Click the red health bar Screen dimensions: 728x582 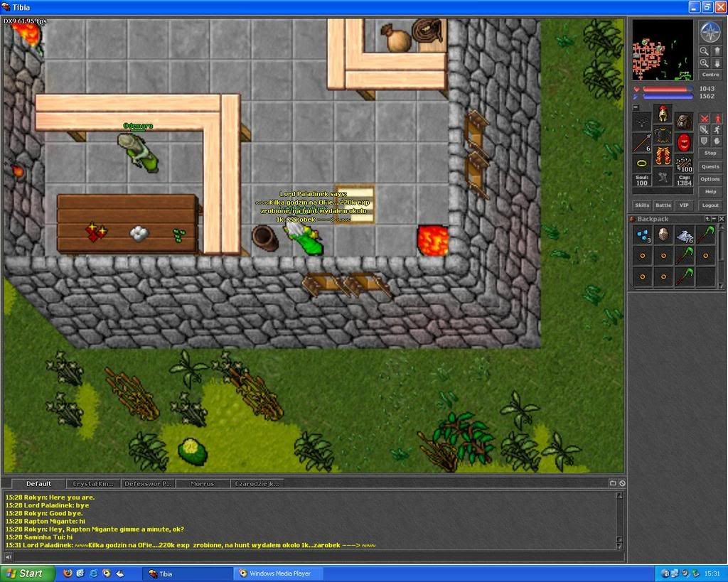(x=668, y=89)
